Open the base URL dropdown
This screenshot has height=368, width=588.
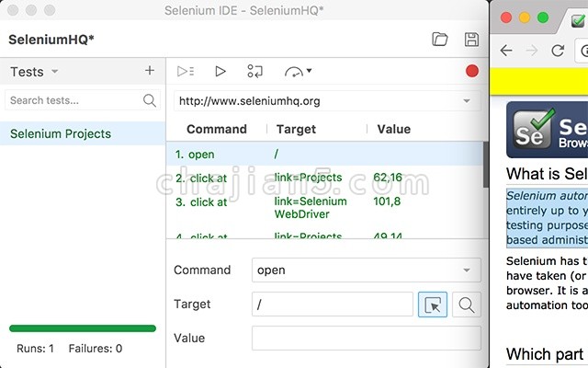click(x=468, y=100)
